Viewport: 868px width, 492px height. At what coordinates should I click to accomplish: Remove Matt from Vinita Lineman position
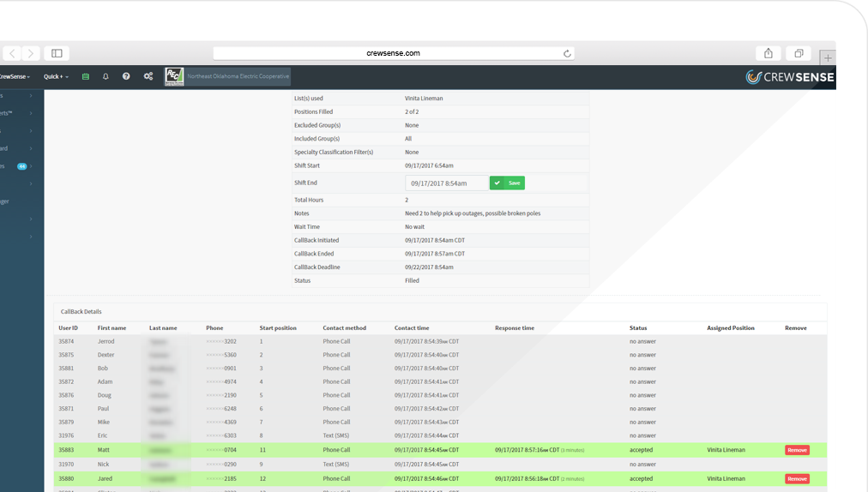[797, 450]
